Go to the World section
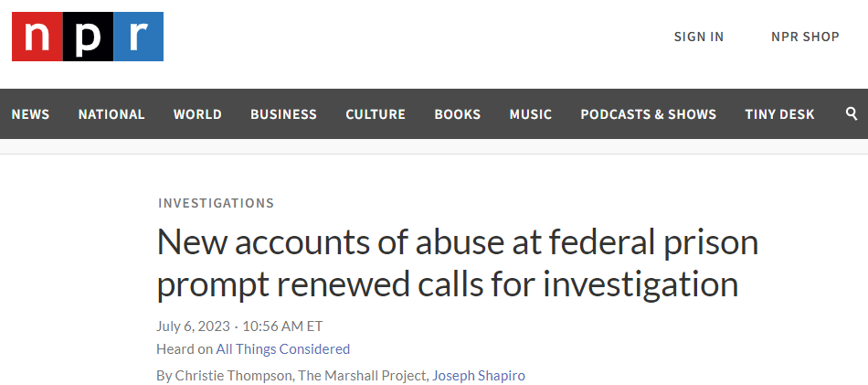 (x=197, y=114)
